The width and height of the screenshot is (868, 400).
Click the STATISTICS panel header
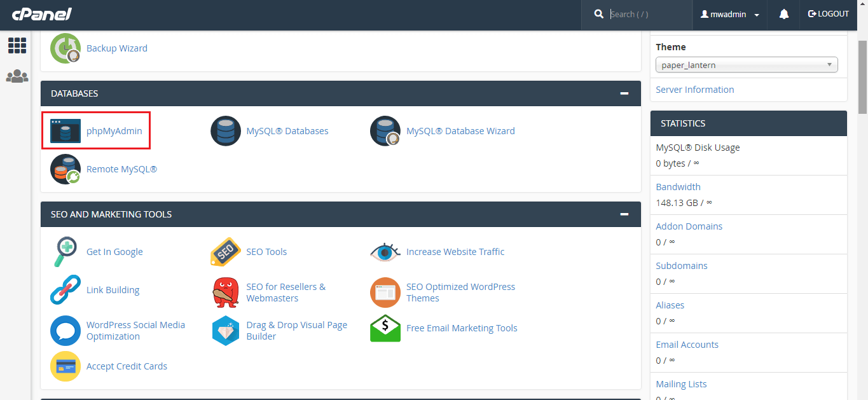[748, 123]
